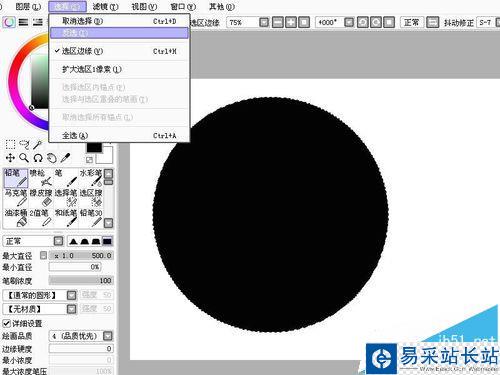The image size is (500, 375).
Task: Click the black foreground color swatch
Action: (x=94, y=148)
